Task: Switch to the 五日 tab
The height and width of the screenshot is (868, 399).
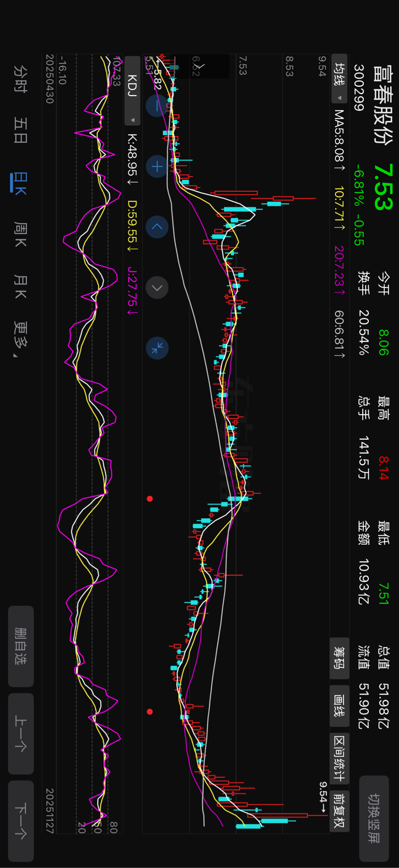Action: point(21,130)
